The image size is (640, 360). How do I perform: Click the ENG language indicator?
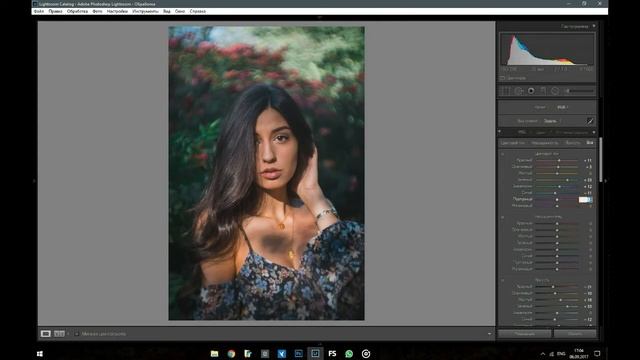561,354
